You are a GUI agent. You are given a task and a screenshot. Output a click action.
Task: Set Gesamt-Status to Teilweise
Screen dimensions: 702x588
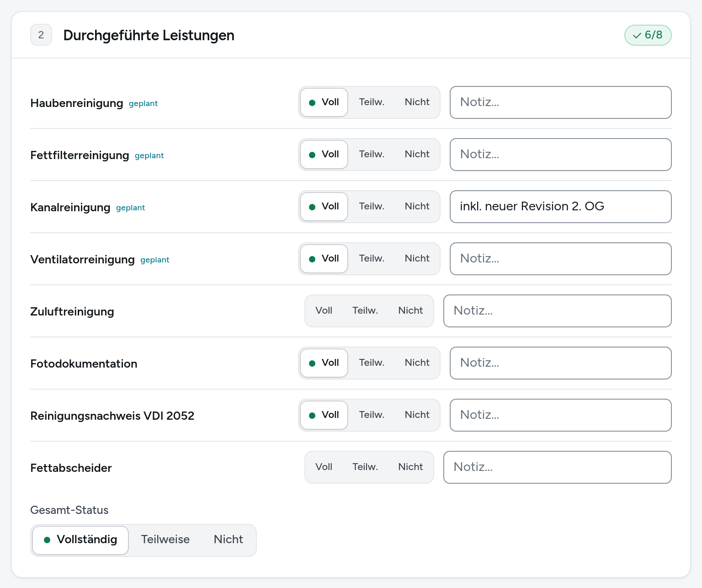165,540
